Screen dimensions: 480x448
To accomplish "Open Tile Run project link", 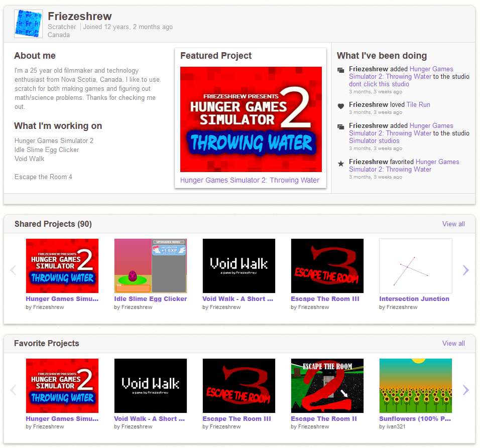I will [418, 104].
